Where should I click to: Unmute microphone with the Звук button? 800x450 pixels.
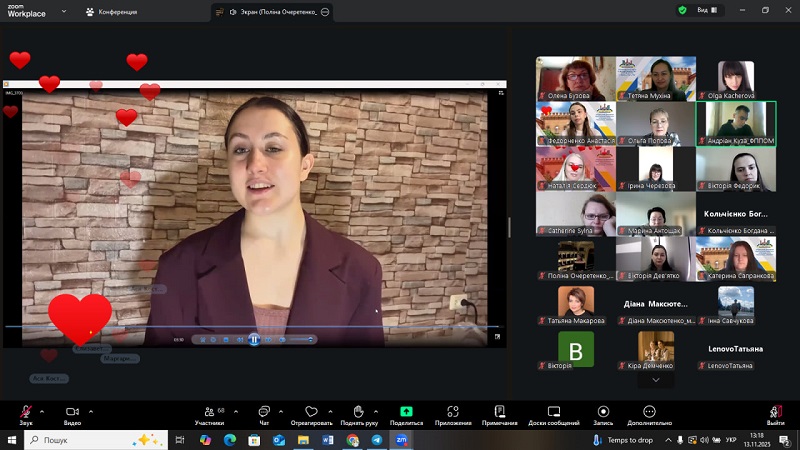click(x=25, y=412)
